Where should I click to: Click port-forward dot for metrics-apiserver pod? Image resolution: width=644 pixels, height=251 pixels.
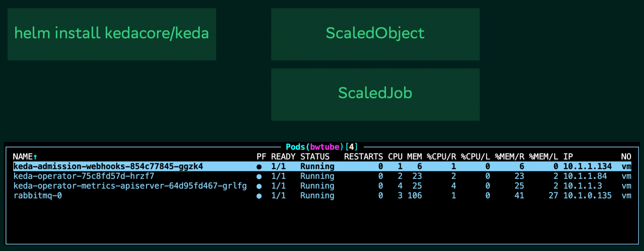(259, 186)
